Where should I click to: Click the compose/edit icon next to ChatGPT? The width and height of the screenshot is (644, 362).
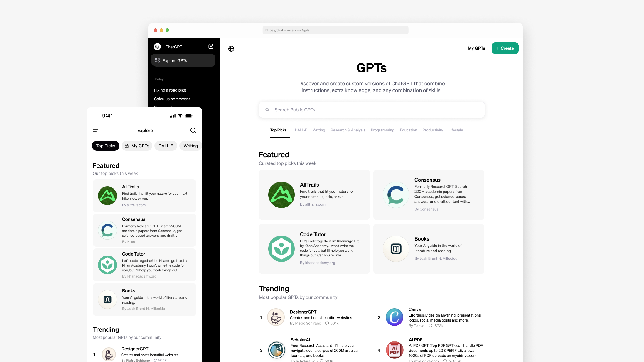[x=211, y=46]
